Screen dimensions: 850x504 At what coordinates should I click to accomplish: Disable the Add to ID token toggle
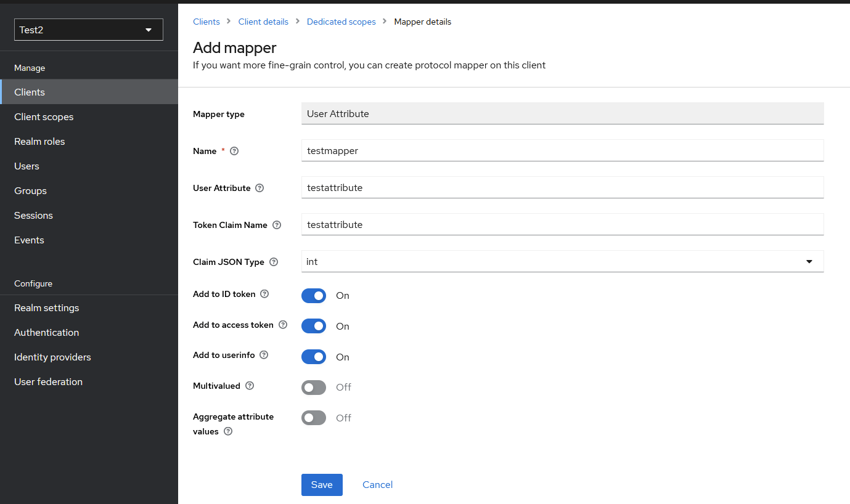point(313,296)
